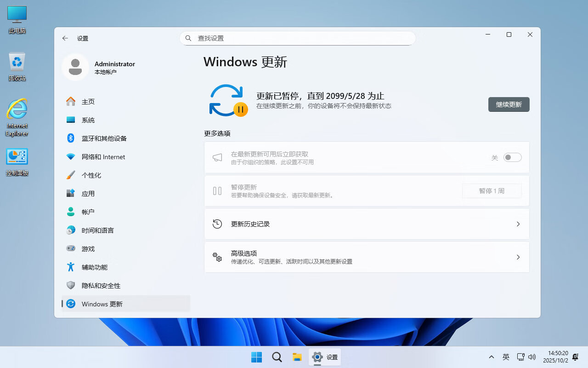The width and height of the screenshot is (588, 368).
Task: Open 系统 settings from the sidebar
Action: click(88, 120)
